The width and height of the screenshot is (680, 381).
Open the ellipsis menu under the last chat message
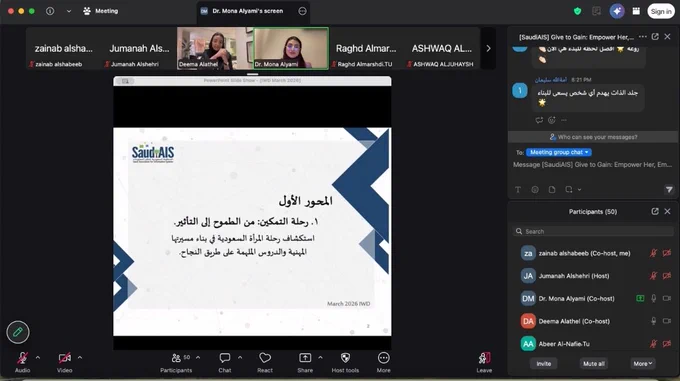[564, 120]
